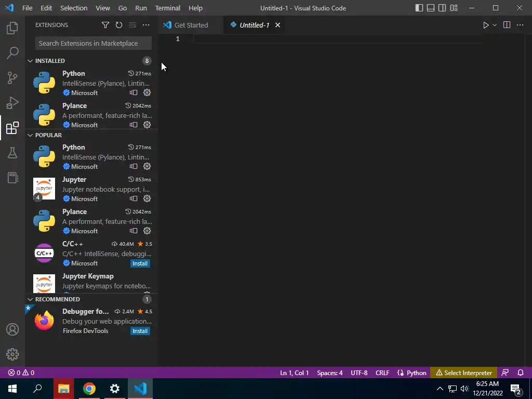Install the C/C++ extension
Screen dimensions: 532x399
140,263
